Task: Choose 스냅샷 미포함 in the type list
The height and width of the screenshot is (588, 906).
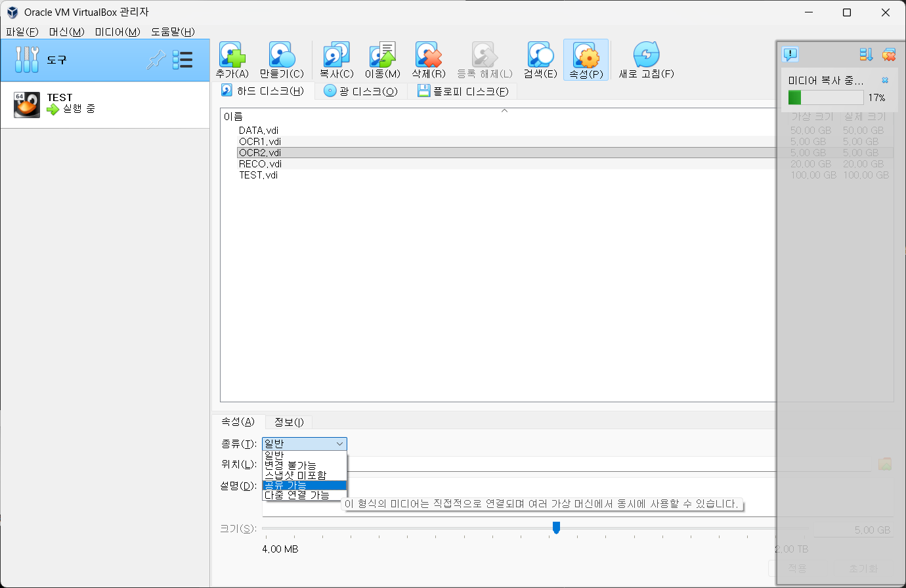Action: tap(305, 474)
